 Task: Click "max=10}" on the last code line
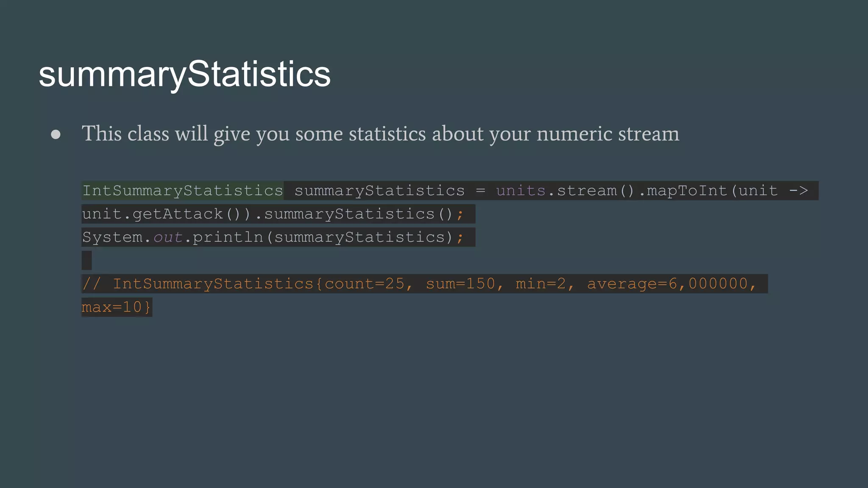pyautogui.click(x=116, y=307)
